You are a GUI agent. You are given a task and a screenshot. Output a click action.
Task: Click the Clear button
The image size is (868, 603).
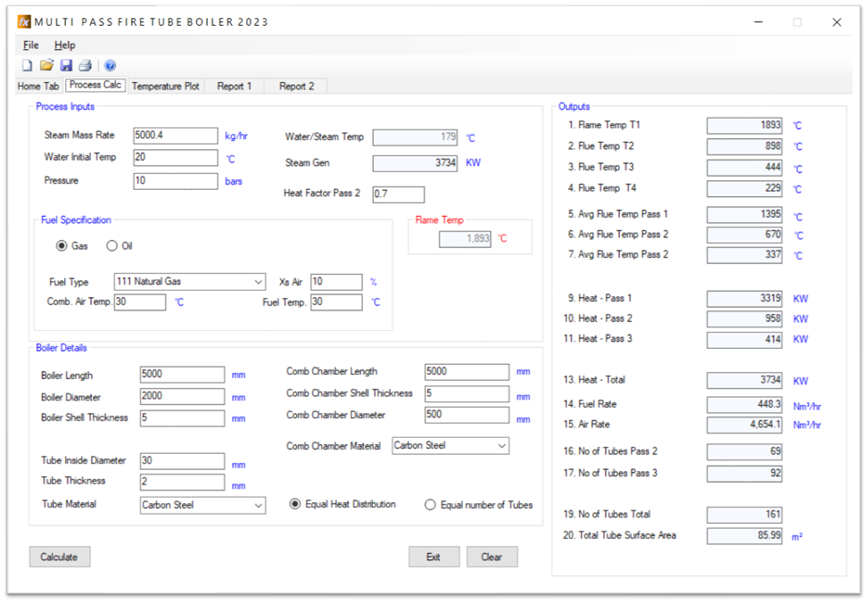click(492, 557)
